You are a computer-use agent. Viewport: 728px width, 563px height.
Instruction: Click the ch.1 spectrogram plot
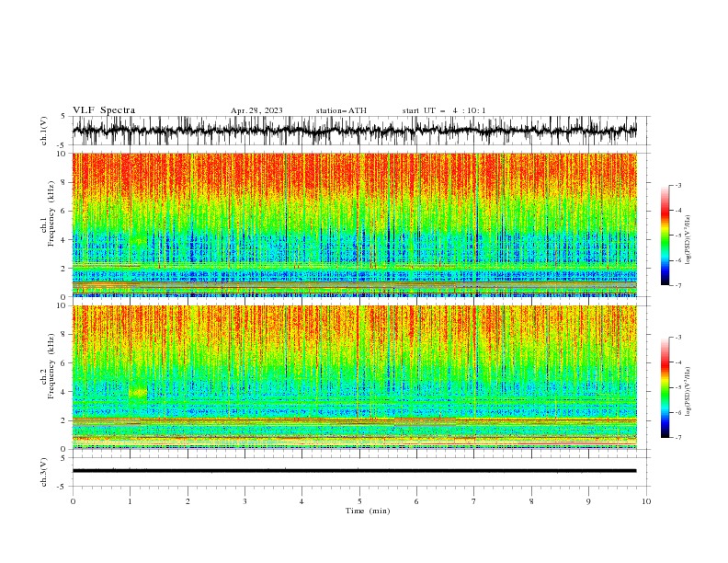click(355, 224)
